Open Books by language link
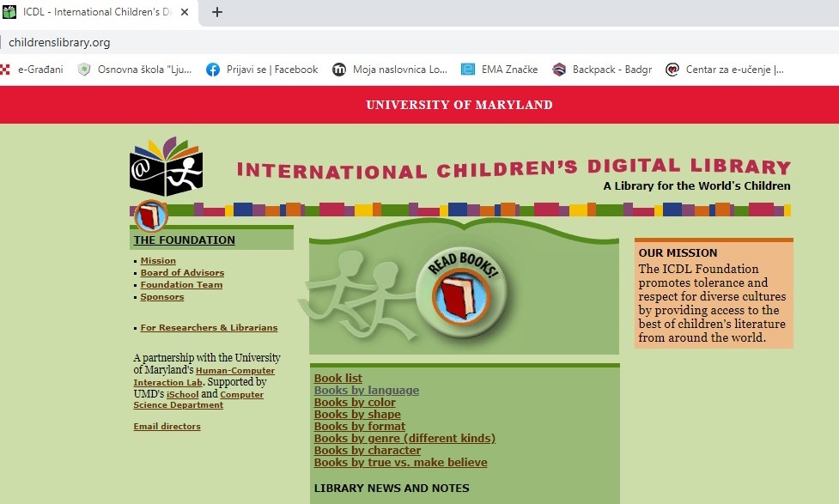The image size is (839, 504). coord(367,391)
